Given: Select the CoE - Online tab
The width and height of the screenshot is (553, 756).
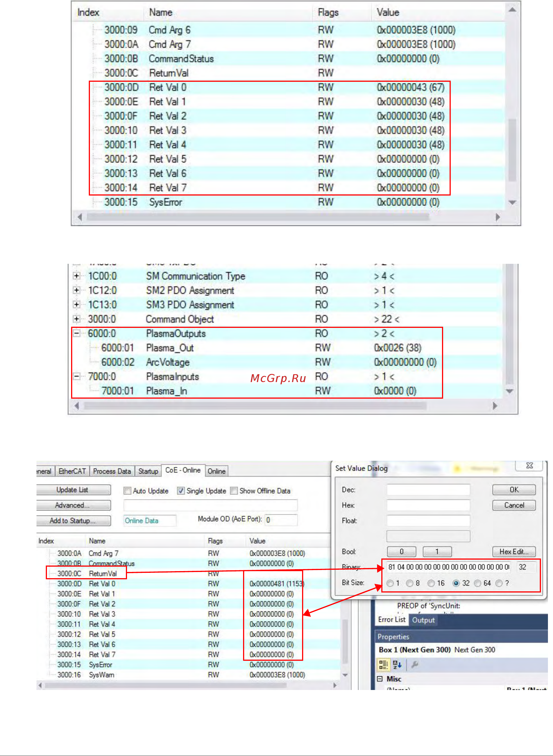Looking at the screenshot, I should [x=183, y=470].
